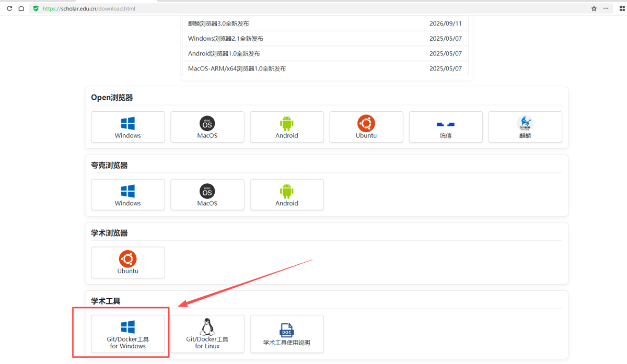Select the MacOS tile under 夸克浏览器
Image resolution: width=627 pixels, height=364 pixels.
[207, 195]
